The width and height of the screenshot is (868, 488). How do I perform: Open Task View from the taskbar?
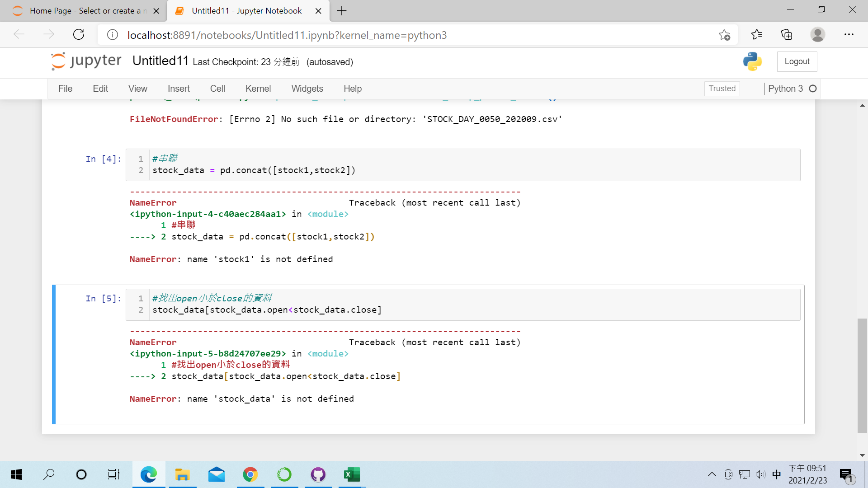[114, 474]
